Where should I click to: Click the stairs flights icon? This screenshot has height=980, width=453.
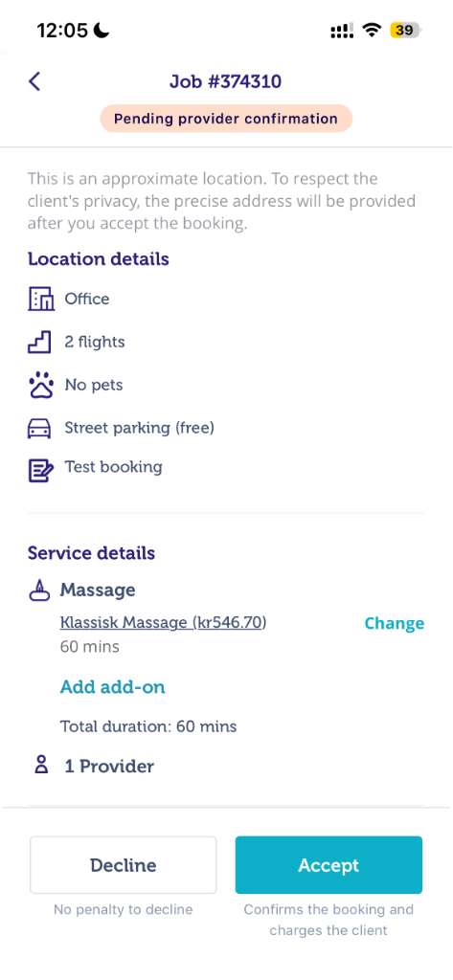click(41, 342)
